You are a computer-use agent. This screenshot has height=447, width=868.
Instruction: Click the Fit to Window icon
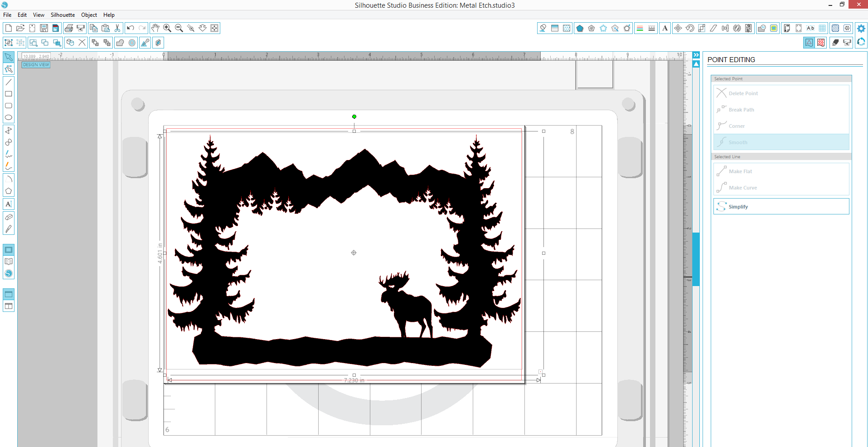pos(214,28)
